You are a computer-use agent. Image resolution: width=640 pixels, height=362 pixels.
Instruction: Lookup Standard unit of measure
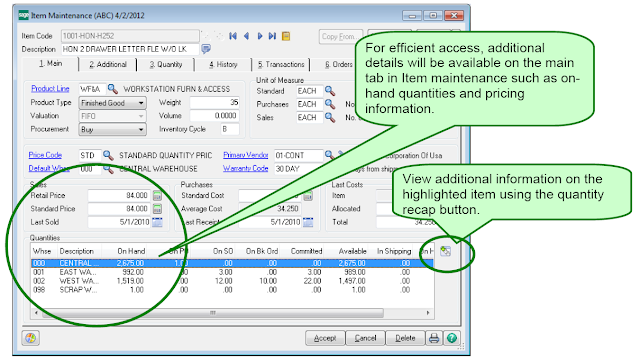click(x=330, y=91)
